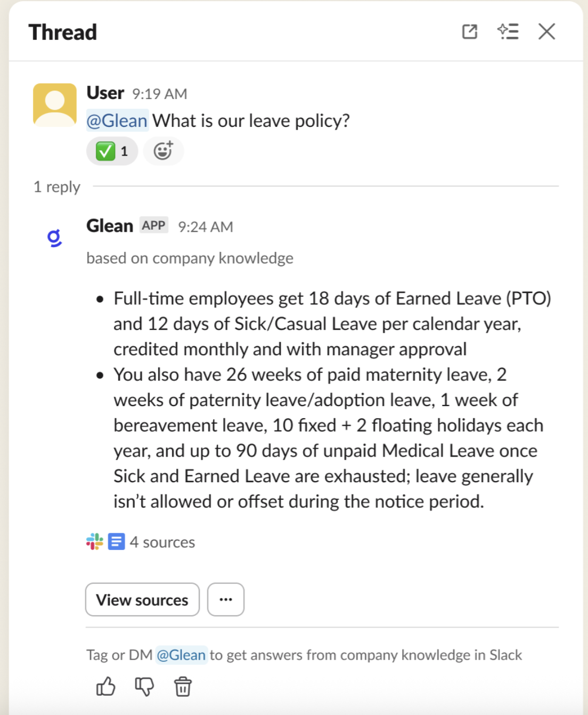Click the User profile avatar
Image resolution: width=588 pixels, height=715 pixels.
click(x=55, y=104)
